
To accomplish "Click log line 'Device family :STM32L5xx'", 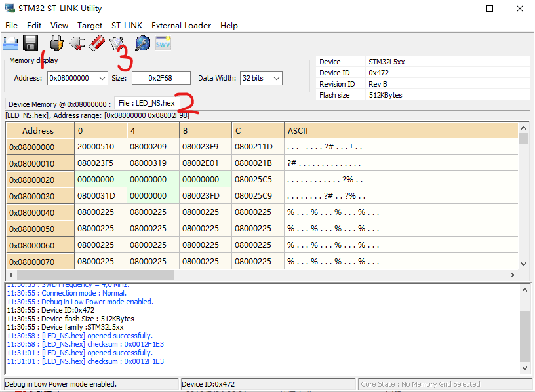I will click(65, 327).
